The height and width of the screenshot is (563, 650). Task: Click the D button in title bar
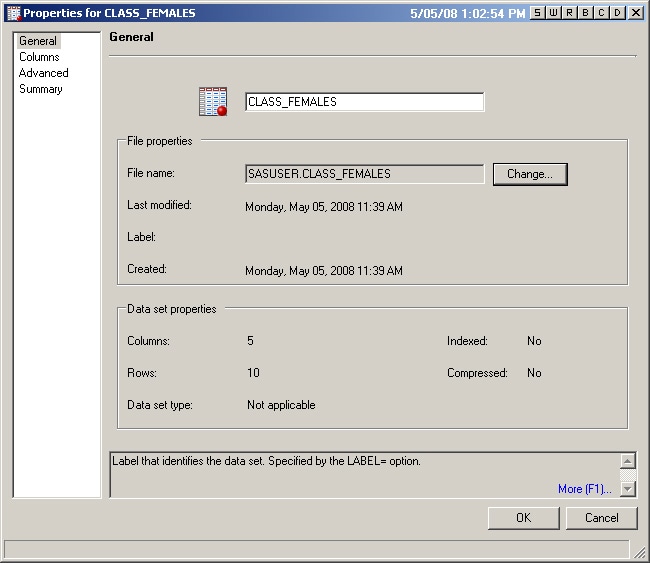617,13
